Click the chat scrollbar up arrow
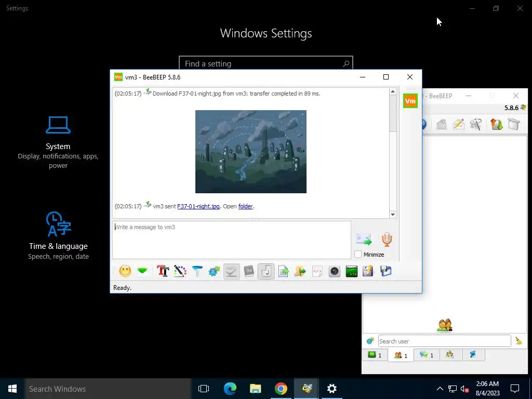The height and width of the screenshot is (399, 532). (x=393, y=91)
